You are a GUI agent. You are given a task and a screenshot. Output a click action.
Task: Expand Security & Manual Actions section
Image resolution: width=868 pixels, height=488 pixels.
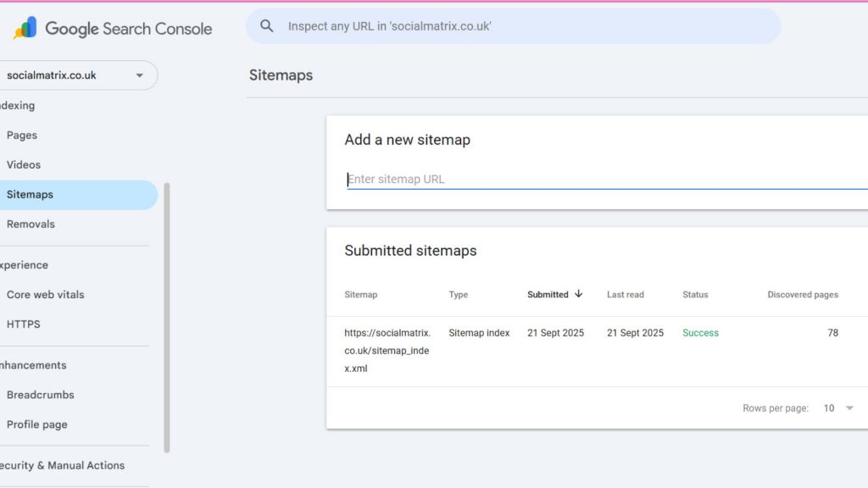[x=63, y=465]
